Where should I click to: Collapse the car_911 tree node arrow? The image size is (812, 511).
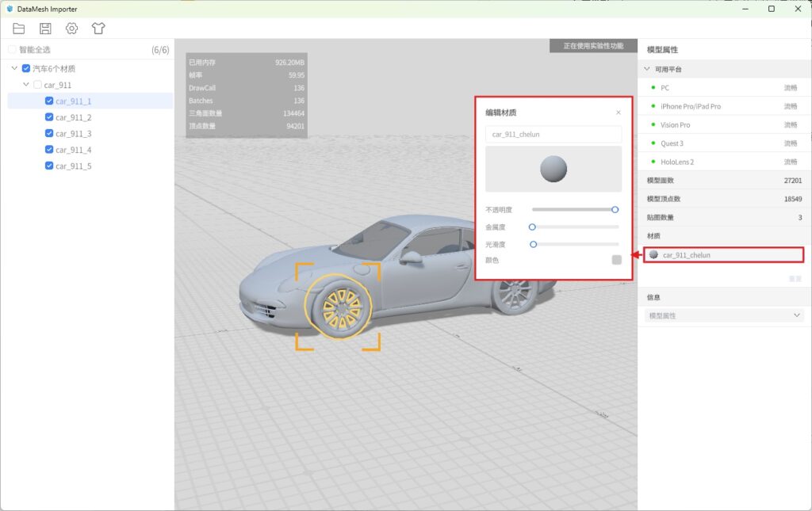pyautogui.click(x=26, y=85)
